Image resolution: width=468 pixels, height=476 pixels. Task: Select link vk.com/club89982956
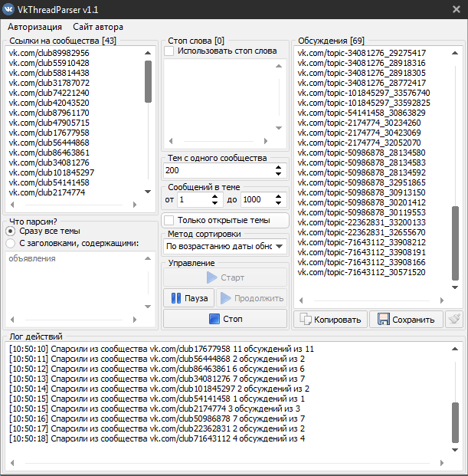point(49,53)
